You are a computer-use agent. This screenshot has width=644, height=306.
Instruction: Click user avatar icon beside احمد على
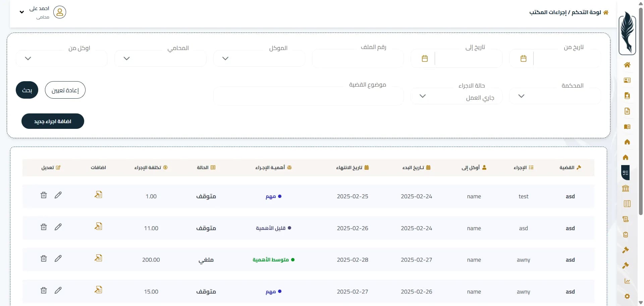pos(60,12)
